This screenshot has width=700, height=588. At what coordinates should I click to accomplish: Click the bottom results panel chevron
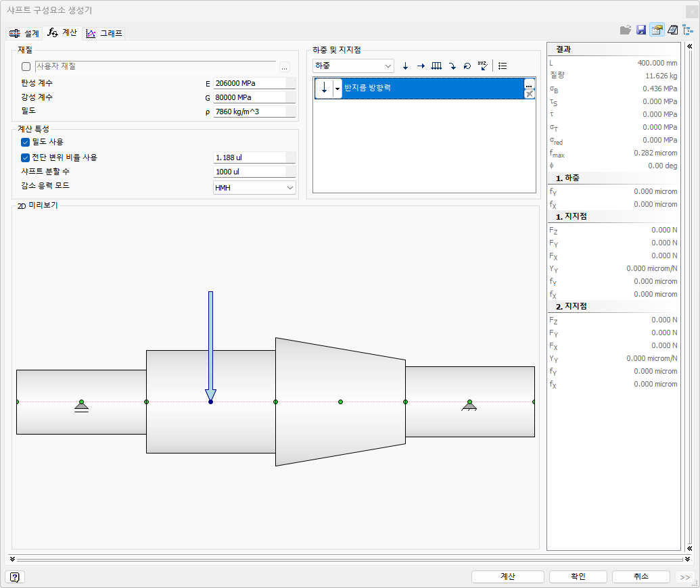pyautogui.click(x=690, y=548)
